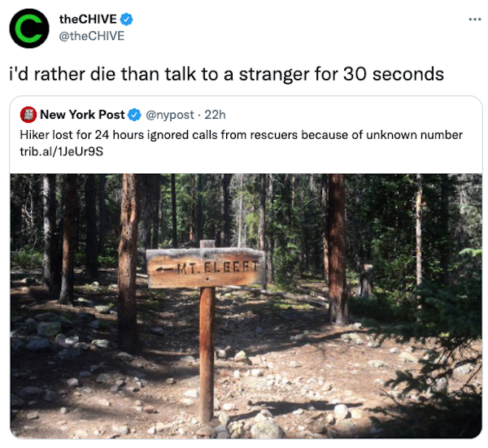
Task: Open the New York Post account name
Action: click(x=82, y=115)
